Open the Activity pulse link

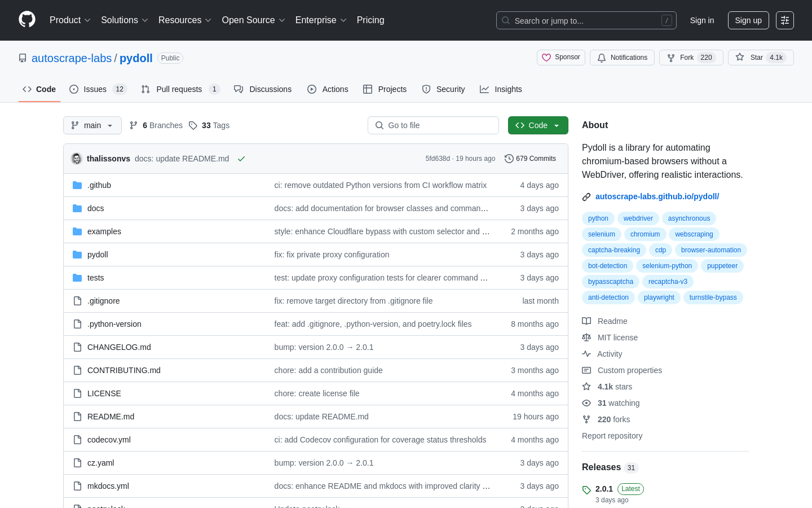[602, 354]
